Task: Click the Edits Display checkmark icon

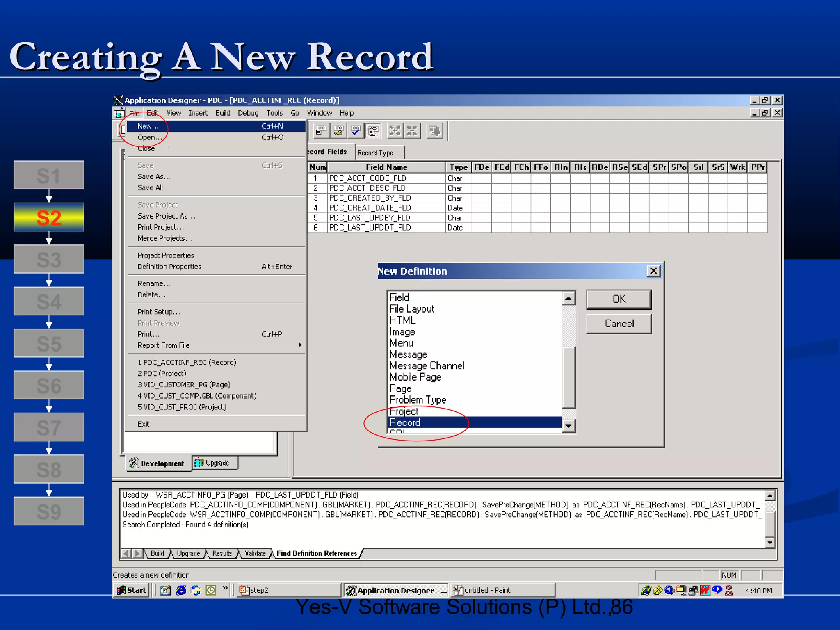Action: point(356,131)
